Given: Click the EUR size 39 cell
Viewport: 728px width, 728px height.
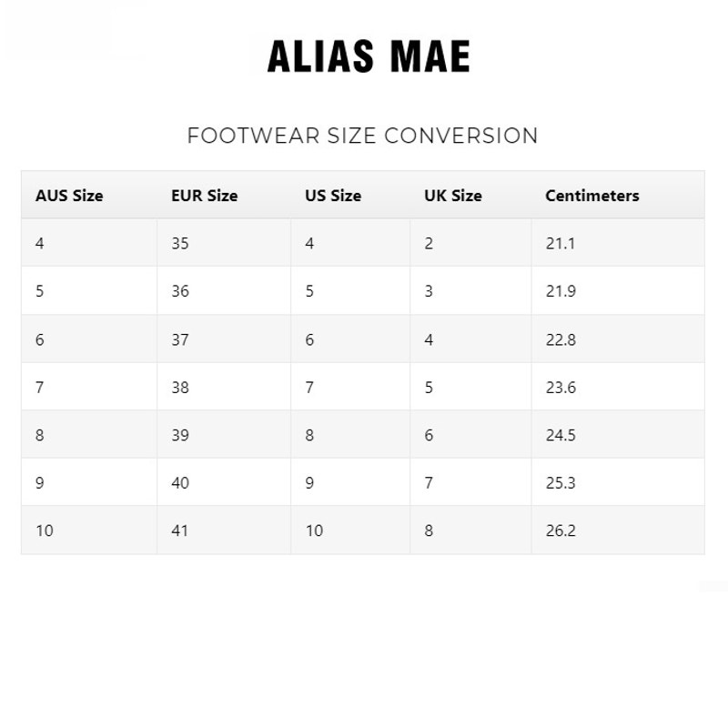Looking at the screenshot, I should (224, 435).
